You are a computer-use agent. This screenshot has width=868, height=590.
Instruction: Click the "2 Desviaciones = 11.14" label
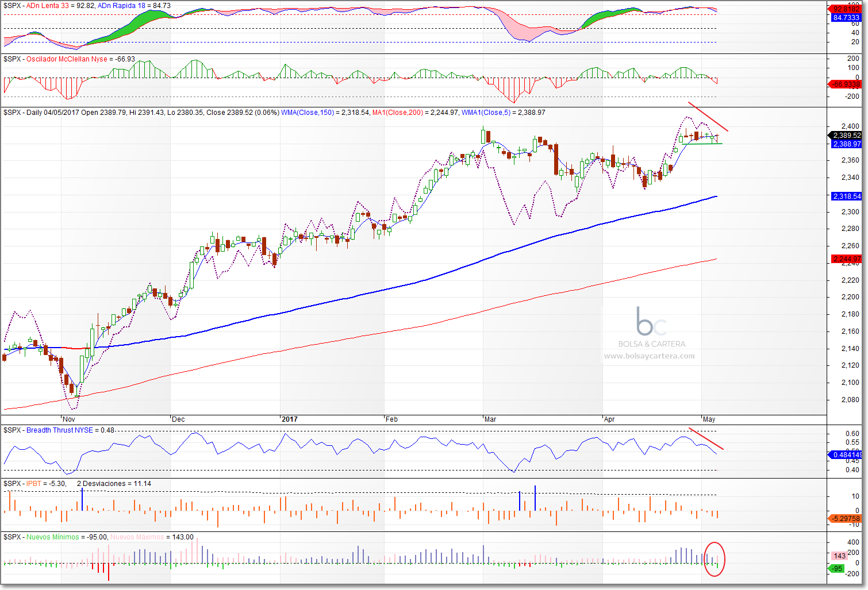[x=114, y=484]
